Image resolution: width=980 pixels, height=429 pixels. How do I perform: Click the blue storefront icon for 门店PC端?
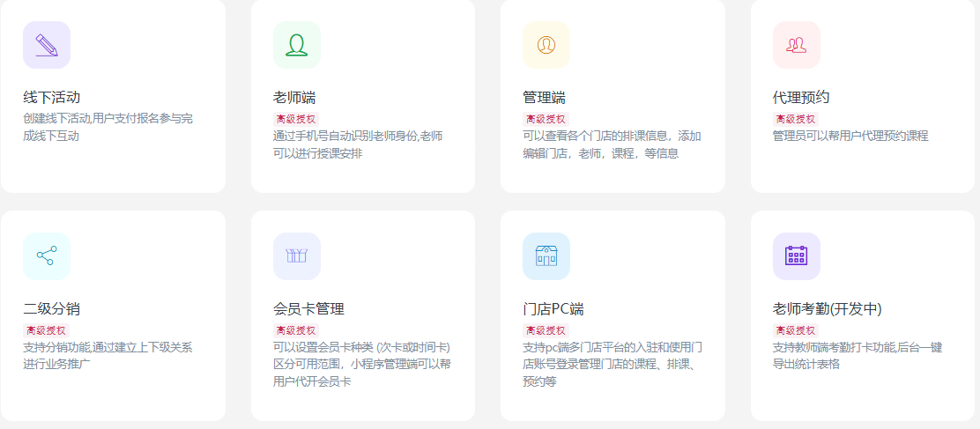click(x=546, y=256)
